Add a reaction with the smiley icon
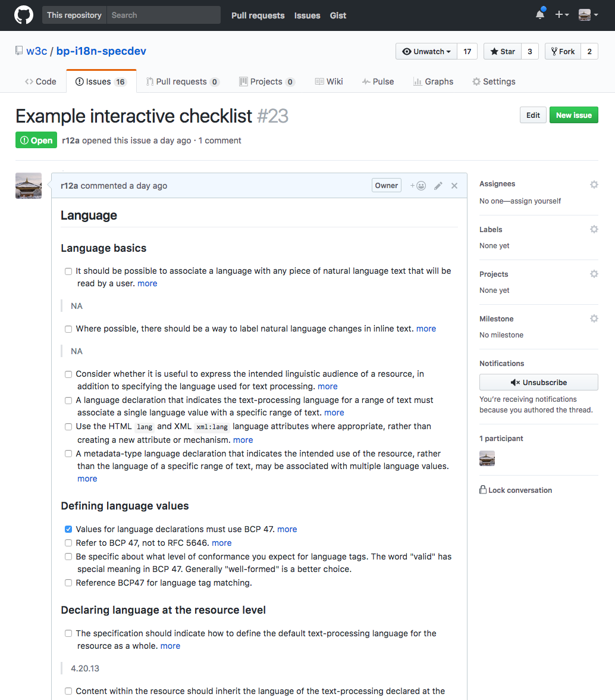This screenshot has height=700, width=615. click(418, 186)
